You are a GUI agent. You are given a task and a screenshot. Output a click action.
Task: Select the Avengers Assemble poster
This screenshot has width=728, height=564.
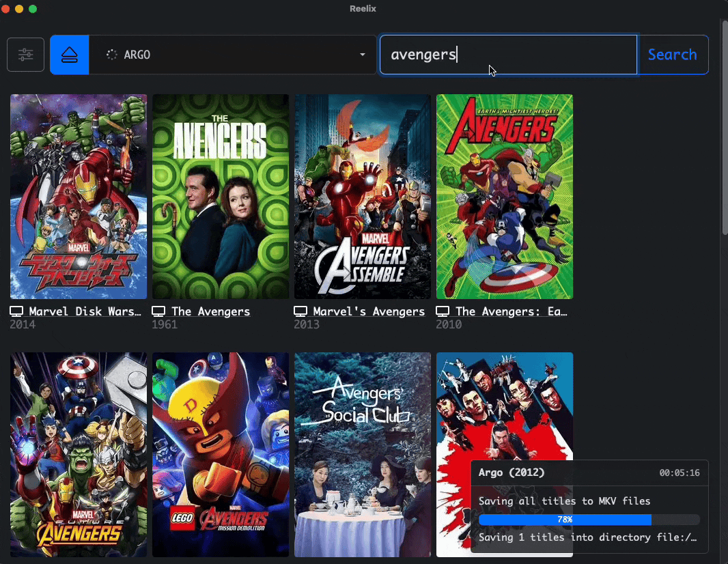pyautogui.click(x=363, y=197)
